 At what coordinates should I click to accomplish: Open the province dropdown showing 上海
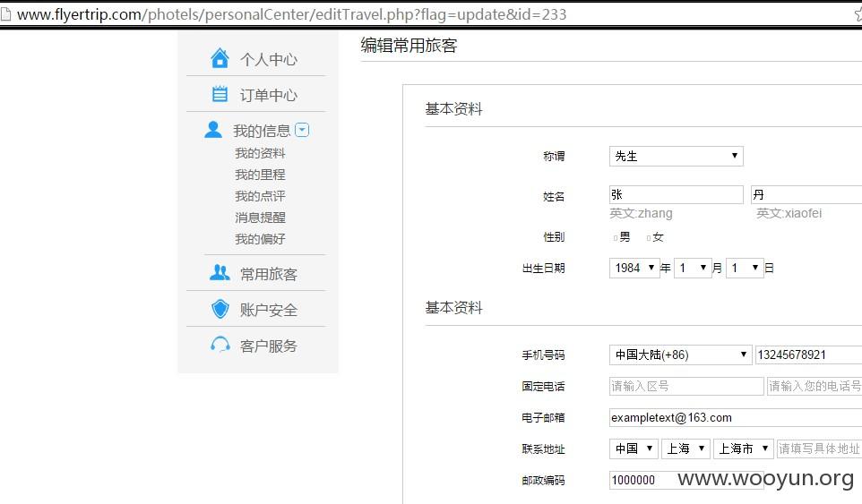686,448
